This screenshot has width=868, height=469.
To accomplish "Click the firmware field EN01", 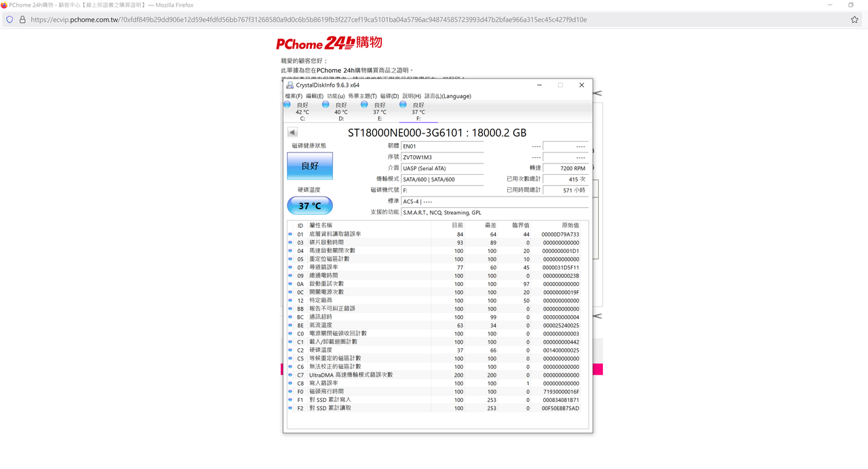I will click(442, 146).
